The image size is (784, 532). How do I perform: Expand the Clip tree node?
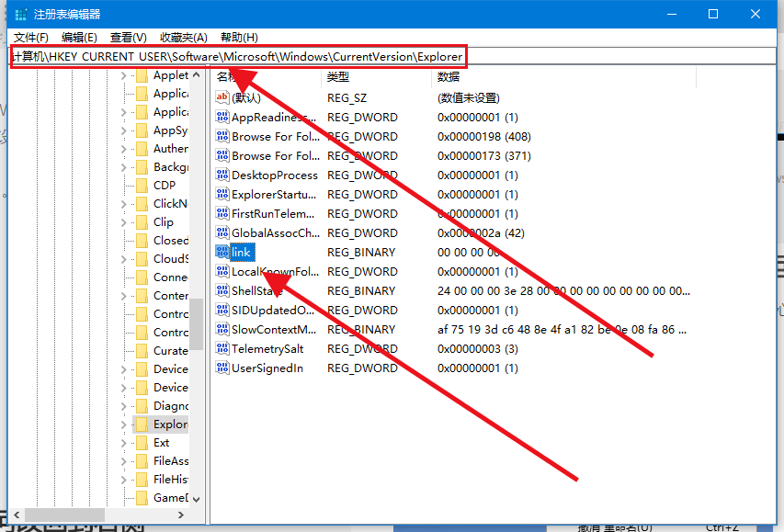pos(123,222)
